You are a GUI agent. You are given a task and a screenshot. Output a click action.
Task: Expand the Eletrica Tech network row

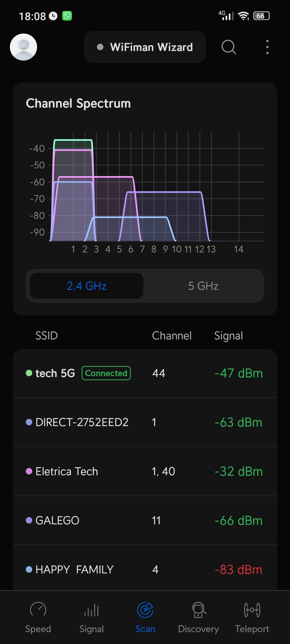[145, 471]
